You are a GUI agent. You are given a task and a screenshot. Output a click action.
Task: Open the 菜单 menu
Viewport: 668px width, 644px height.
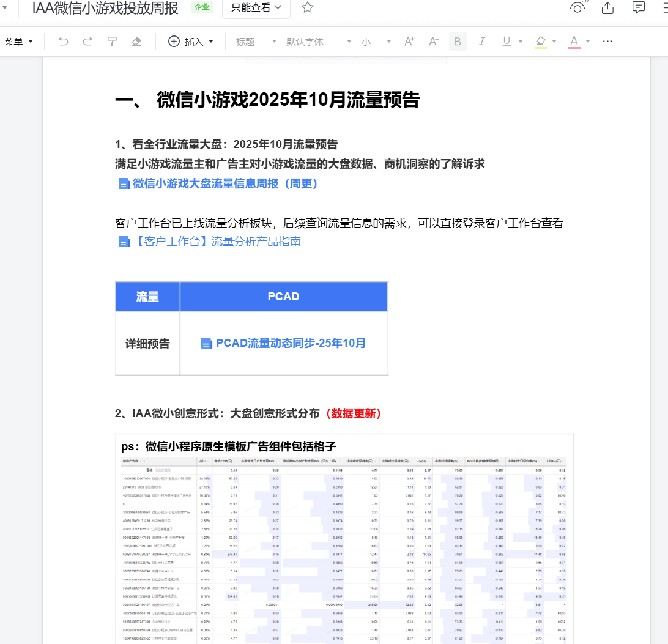(x=18, y=42)
